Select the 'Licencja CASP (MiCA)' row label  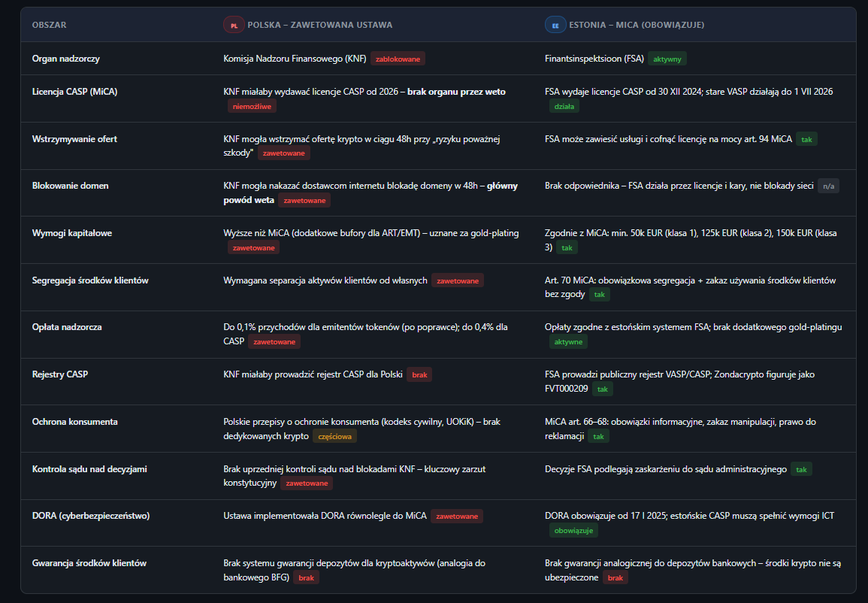[74, 92]
